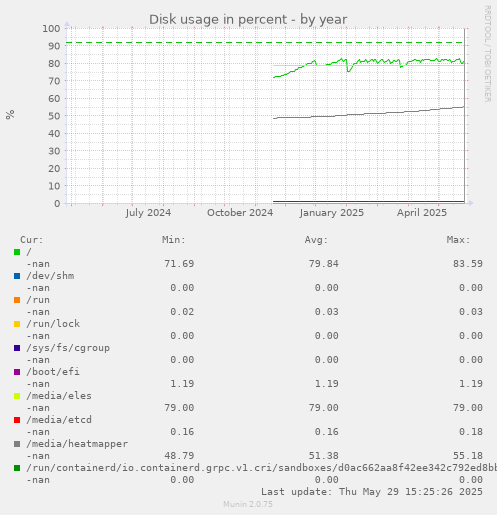The height and width of the screenshot is (515, 497).
Task: Click the April 2025 axis label
Action: click(x=422, y=213)
